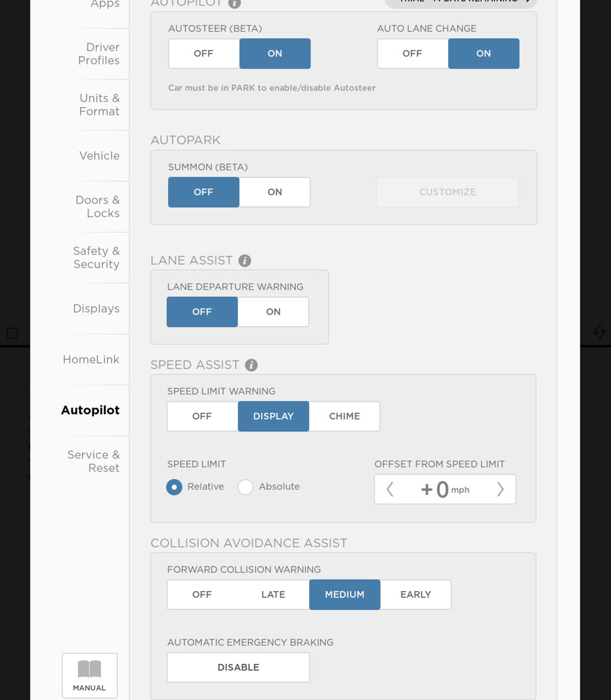Turn Autosteer (Beta) OFF
The image size is (611, 700).
204,53
